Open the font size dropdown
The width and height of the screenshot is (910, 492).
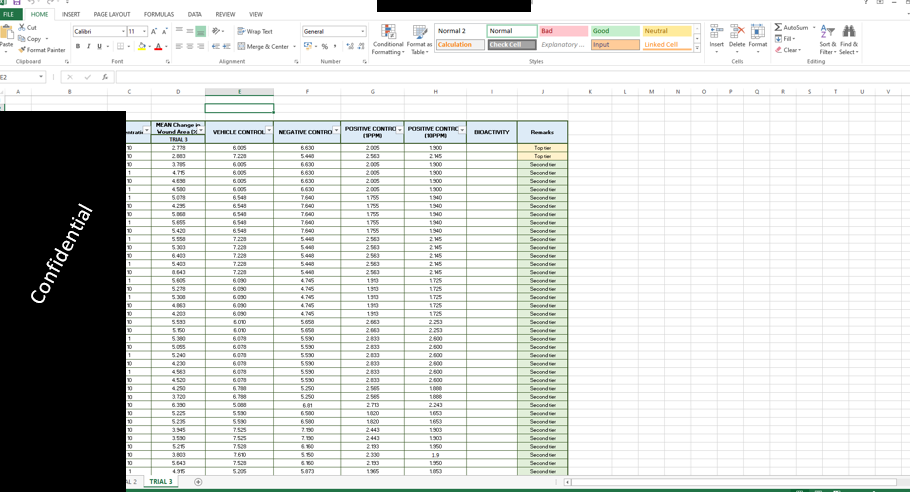point(144,31)
